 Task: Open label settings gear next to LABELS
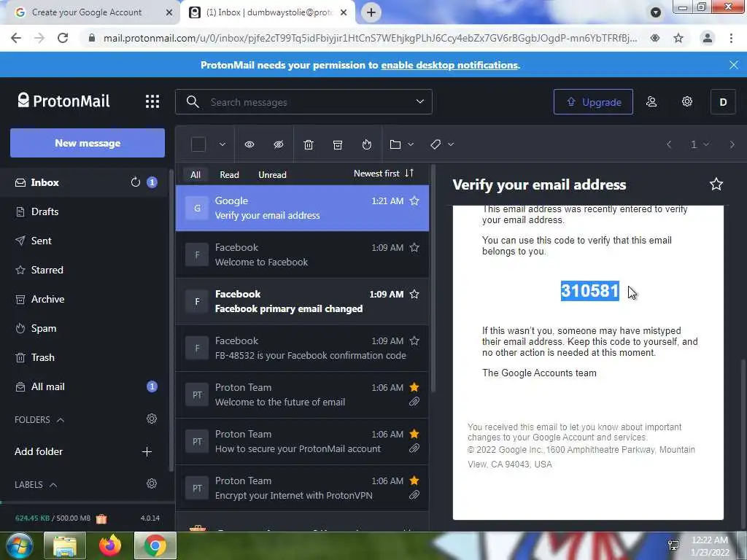[152, 484]
